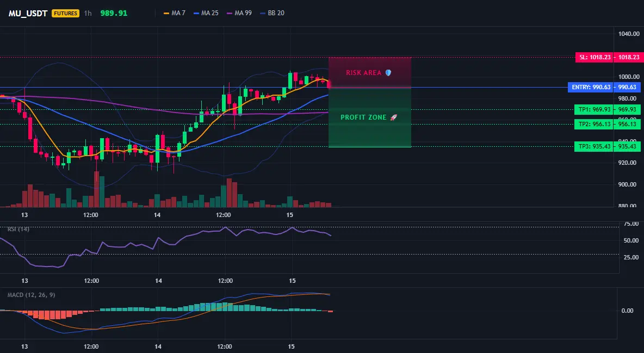
Task: Click the shield icon beside RISK AREA
Action: pos(388,73)
